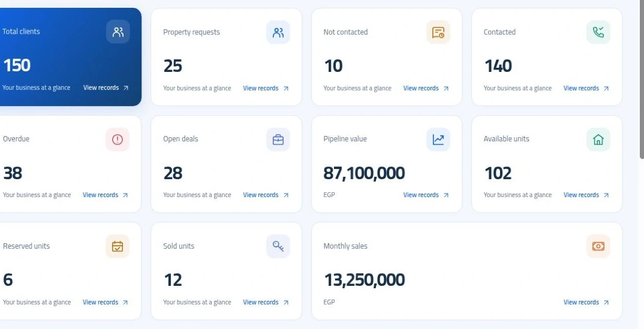Screen dimensions: 644x329
Task: Click the Overdue card title
Action: (x=16, y=138)
